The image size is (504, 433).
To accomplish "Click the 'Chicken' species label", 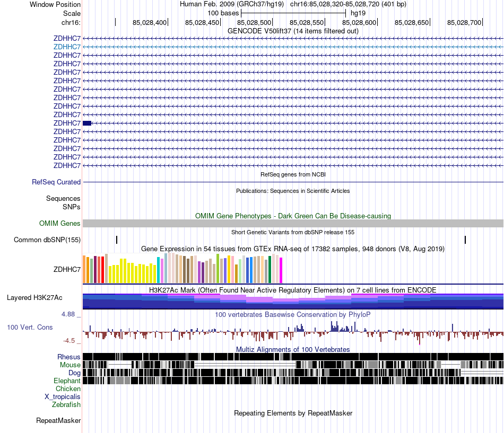I will (x=68, y=388).
